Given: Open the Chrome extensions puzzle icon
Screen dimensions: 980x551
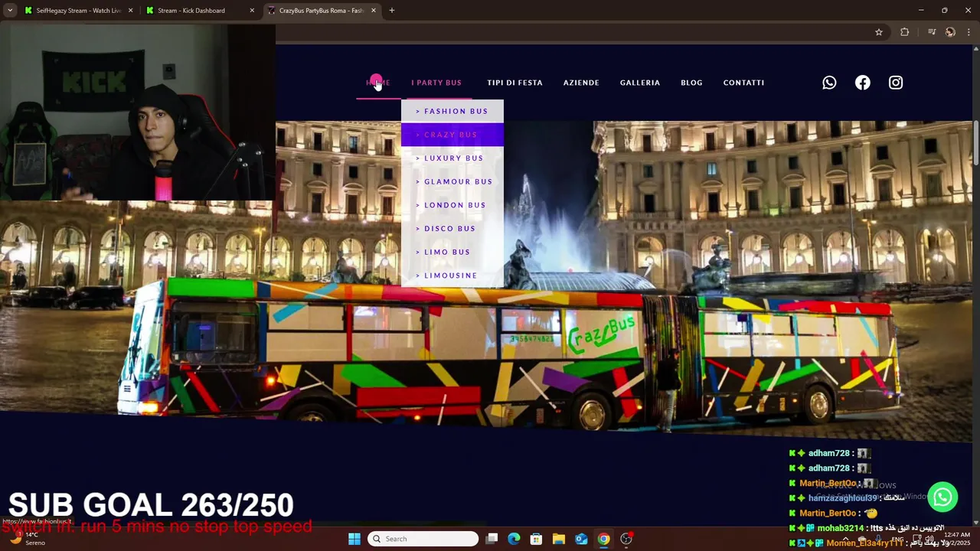Looking at the screenshot, I should [905, 32].
